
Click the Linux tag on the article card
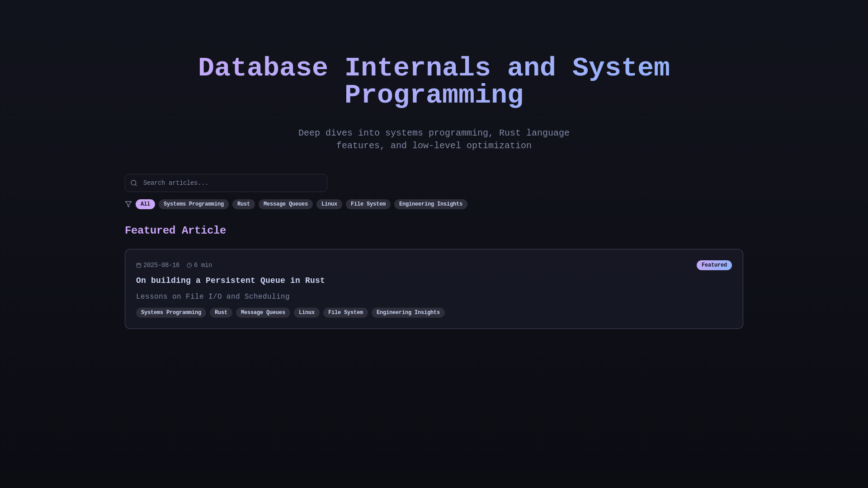pos(307,313)
